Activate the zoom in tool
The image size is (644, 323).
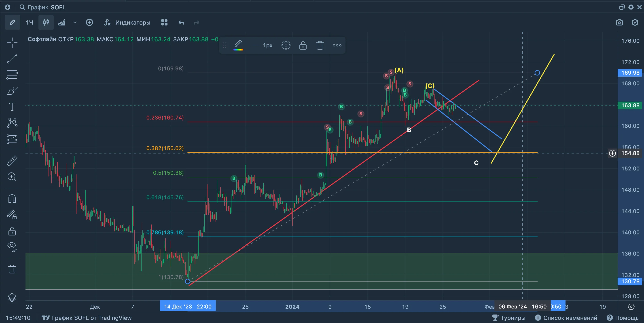12,177
